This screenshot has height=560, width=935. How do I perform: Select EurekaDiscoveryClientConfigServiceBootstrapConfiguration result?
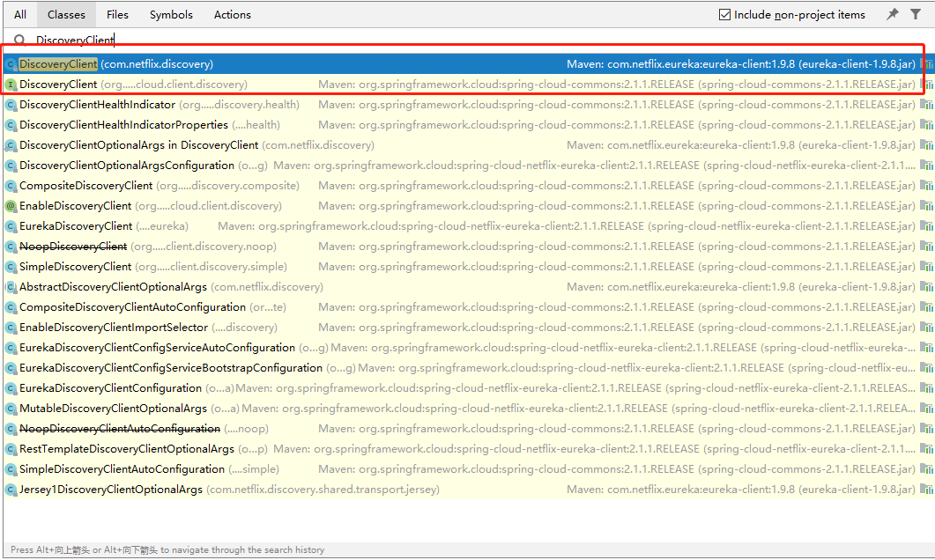click(x=468, y=367)
